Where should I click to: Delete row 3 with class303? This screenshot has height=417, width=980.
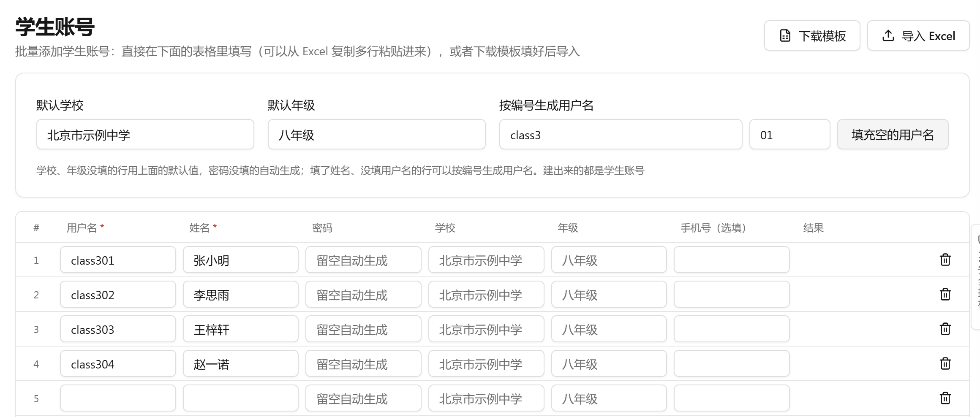click(945, 329)
